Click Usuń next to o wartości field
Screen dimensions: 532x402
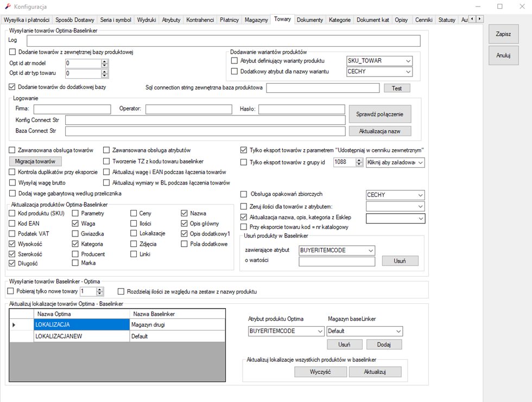click(x=400, y=260)
